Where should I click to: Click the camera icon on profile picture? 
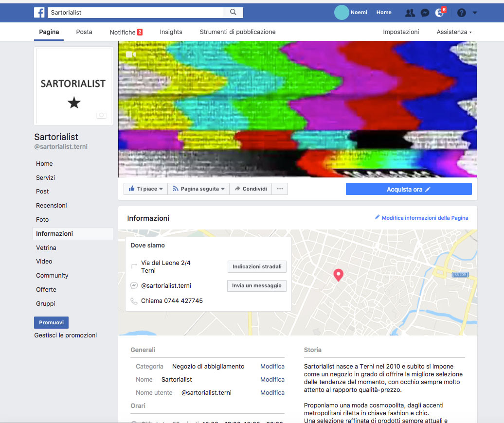click(101, 115)
